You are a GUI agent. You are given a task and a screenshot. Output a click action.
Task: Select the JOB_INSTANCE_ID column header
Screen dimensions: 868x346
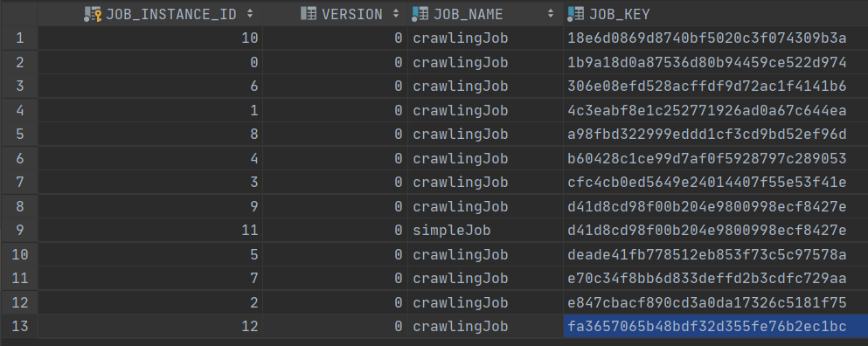coord(150,14)
